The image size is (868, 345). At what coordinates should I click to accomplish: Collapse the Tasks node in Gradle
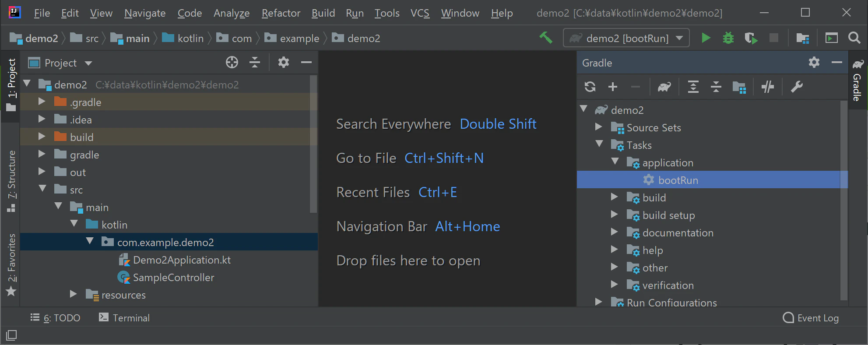click(x=599, y=144)
